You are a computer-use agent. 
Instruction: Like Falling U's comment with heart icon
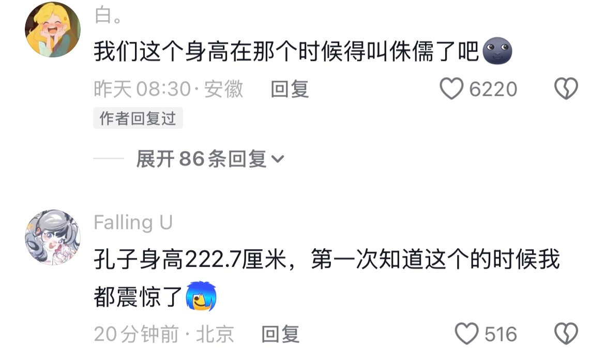[466, 333]
